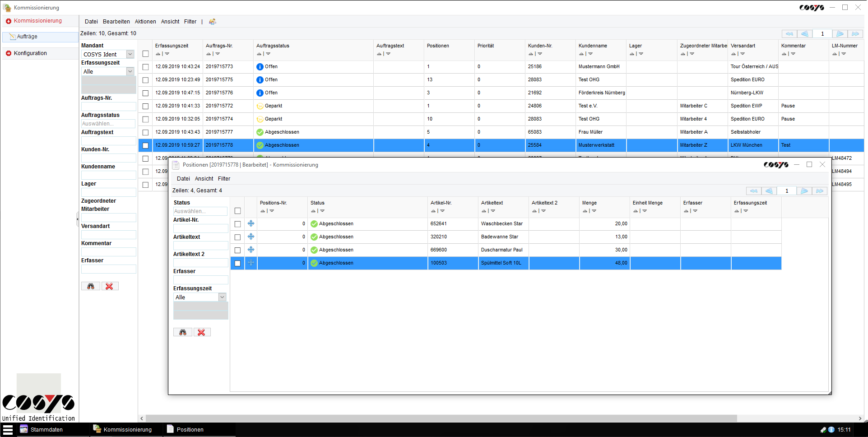
Task: Click the Auftrags-Nr. input field
Action: (108, 106)
